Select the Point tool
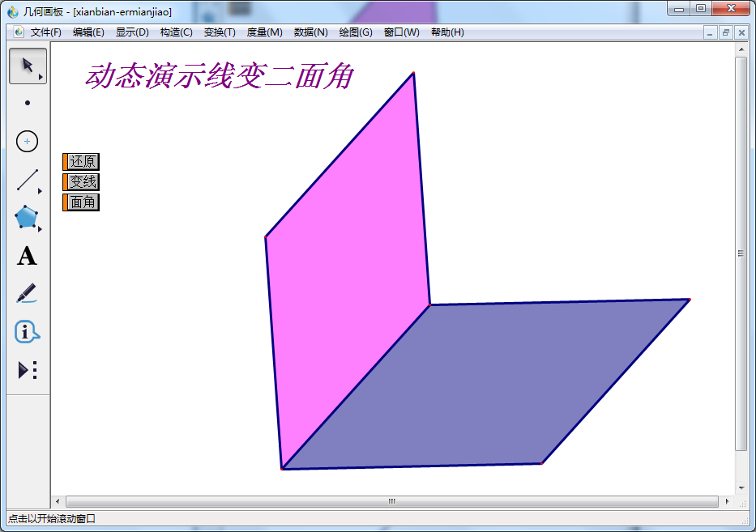Screen dimensions: 756x532 coord(28,103)
